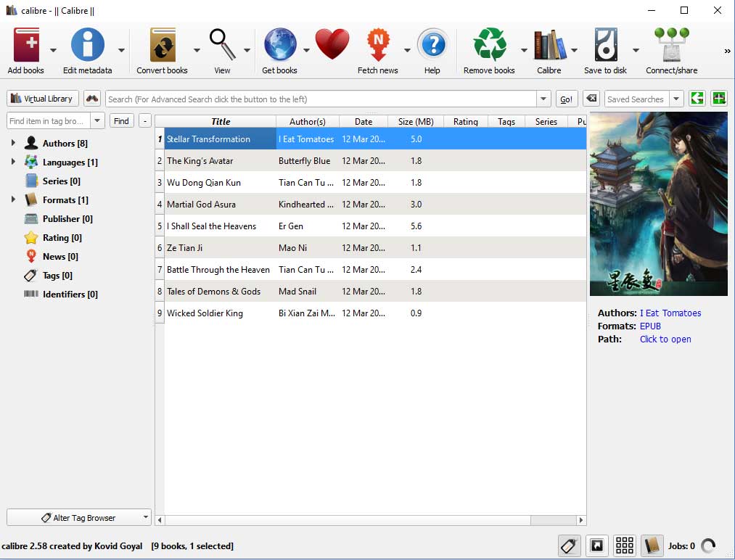Screen dimensions: 735x560
Task: Click the main search input field
Action: pyautogui.click(x=321, y=99)
